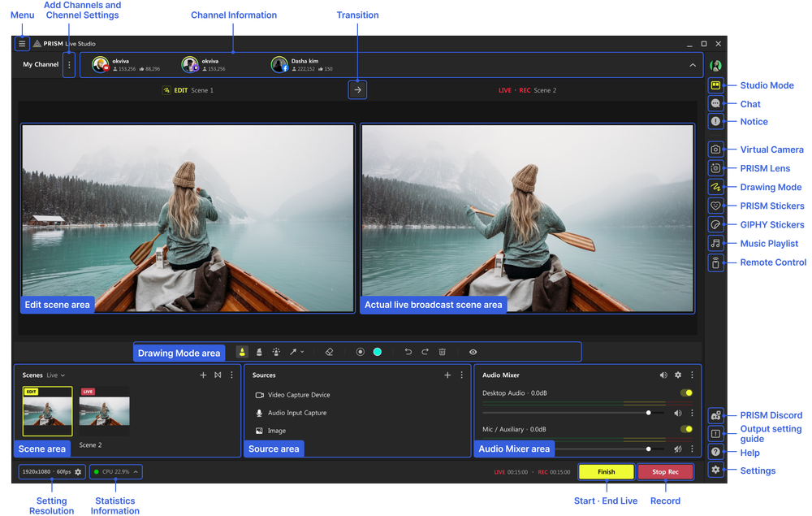Open PRISM Lens
Screen dimensions: 812x516
pyautogui.click(x=715, y=168)
